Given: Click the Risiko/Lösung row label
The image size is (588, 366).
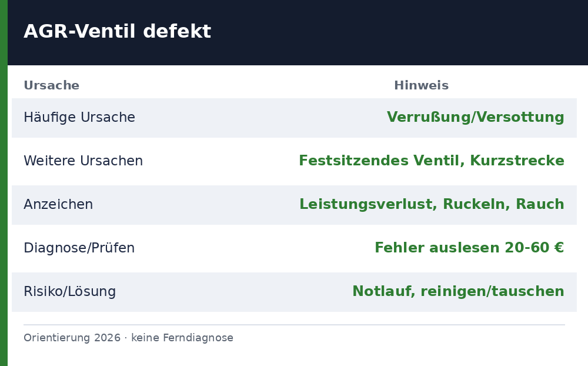Looking at the screenshot, I should coord(70,291).
